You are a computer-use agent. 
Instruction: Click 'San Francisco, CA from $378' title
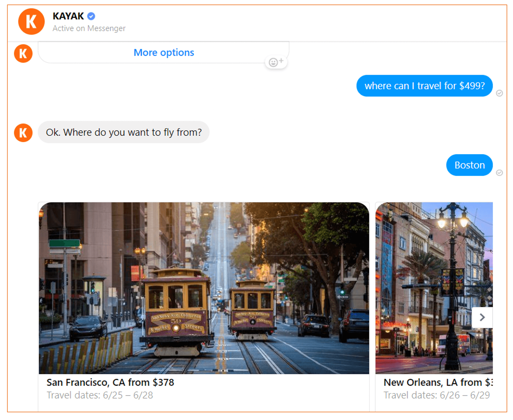(110, 382)
